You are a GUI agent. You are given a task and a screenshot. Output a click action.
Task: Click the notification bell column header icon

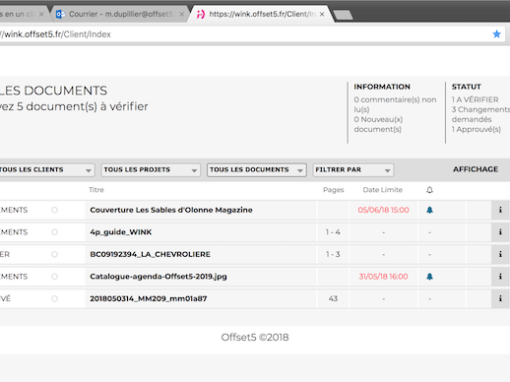[430, 190]
